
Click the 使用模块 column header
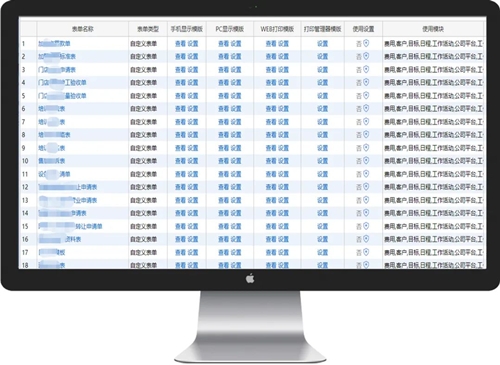[433, 29]
